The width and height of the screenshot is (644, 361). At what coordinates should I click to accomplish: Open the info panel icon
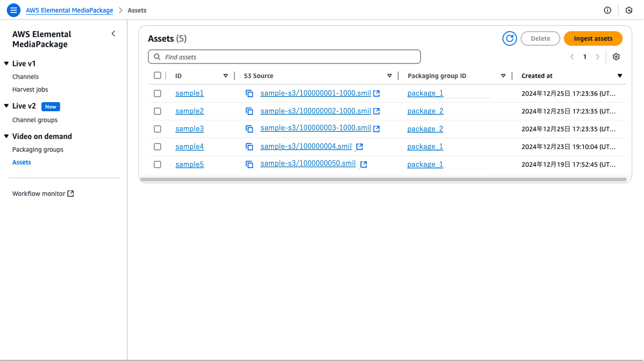[608, 10]
